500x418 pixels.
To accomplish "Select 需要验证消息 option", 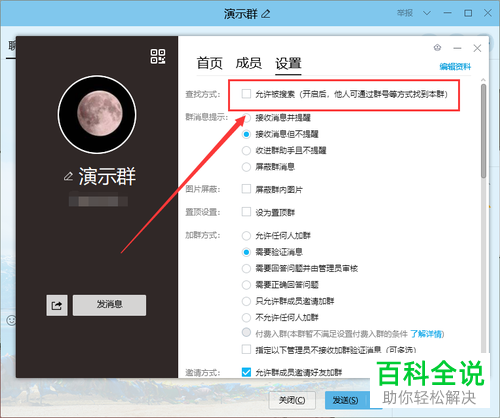I will click(x=246, y=252).
